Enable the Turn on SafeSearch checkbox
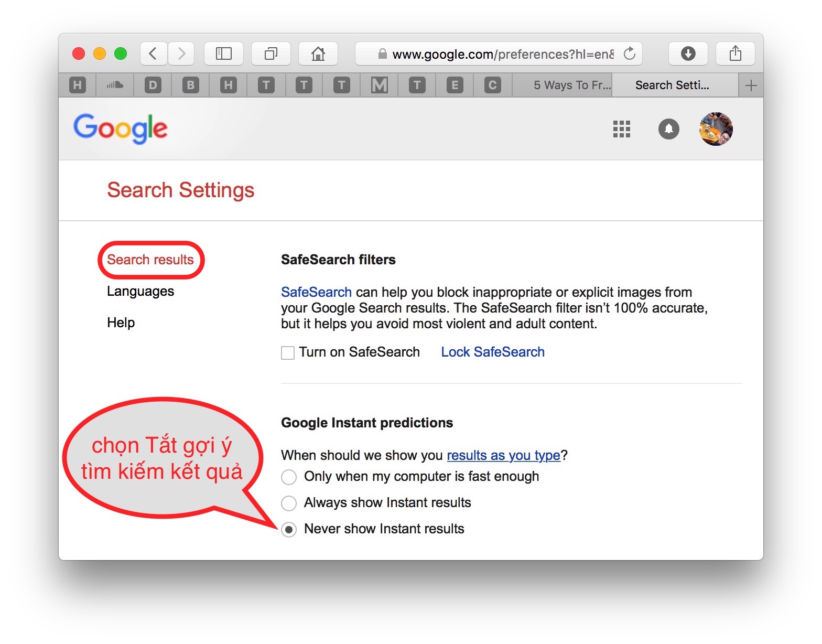822x644 pixels. pos(288,353)
